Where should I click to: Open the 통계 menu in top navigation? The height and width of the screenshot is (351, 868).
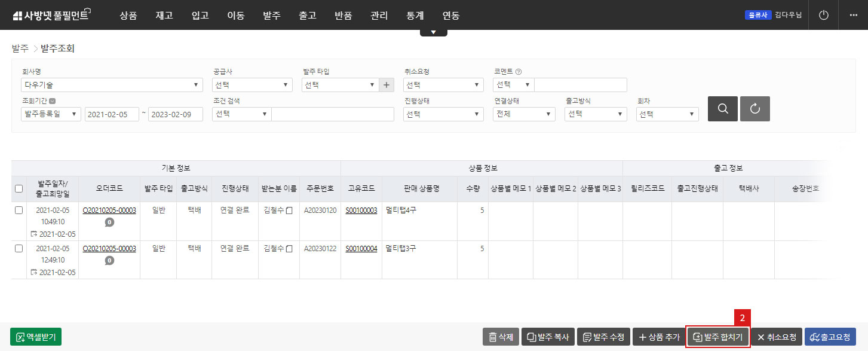point(415,16)
